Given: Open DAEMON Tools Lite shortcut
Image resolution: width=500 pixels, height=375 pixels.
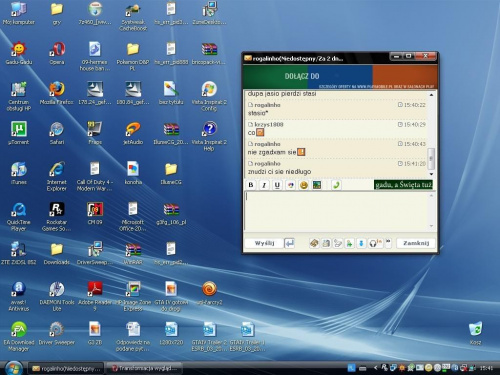Looking at the screenshot, I should point(57,296).
